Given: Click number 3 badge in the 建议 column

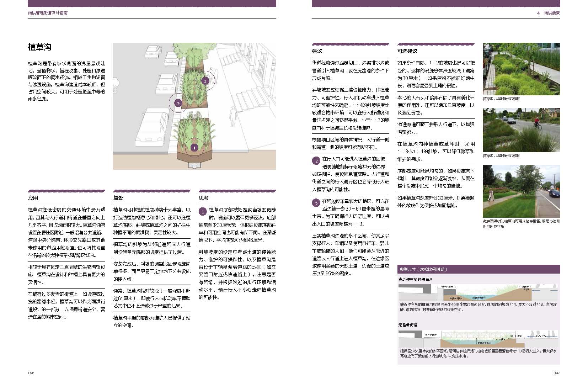Looking at the screenshot, I should pyautogui.click(x=316, y=203).
